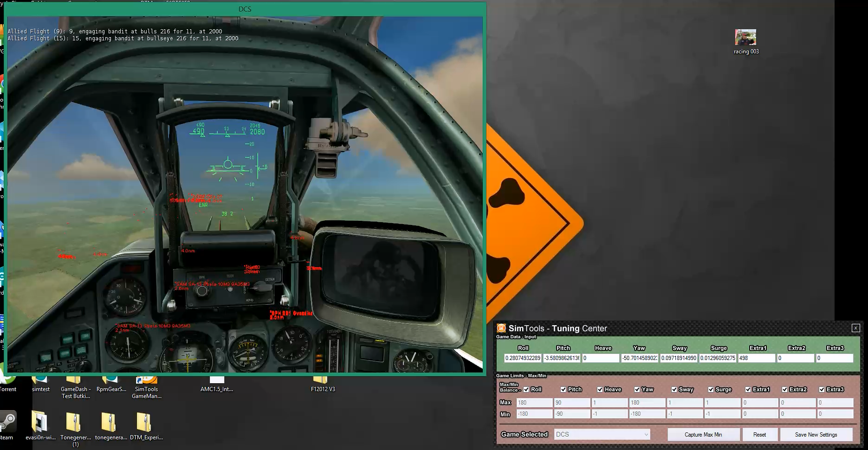Viewport: 868px width, 450px height.
Task: Click the SAM SA-13 Strela 2.1nm label
Action: (x=153, y=328)
